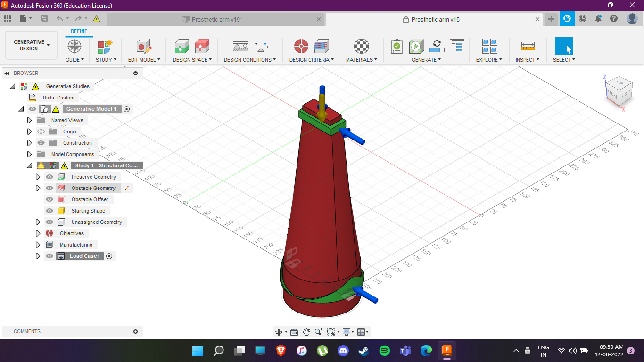Click the Explore outcomes icon
The height and width of the screenshot is (362, 644).
pos(489,46)
